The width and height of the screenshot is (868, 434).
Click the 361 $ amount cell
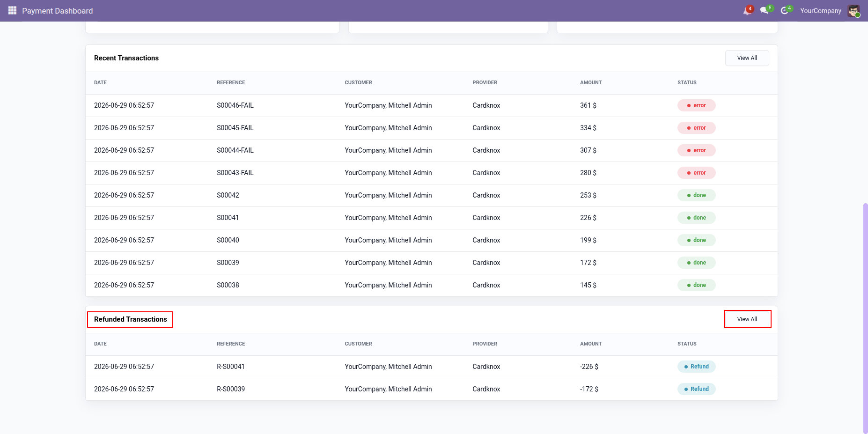coord(588,105)
